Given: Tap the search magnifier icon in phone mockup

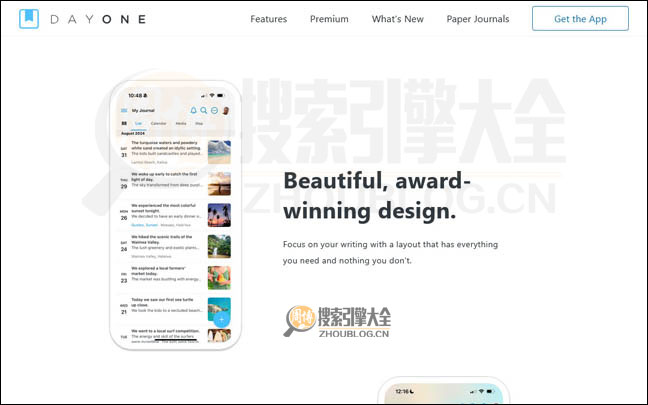Looking at the screenshot, I should (x=204, y=110).
